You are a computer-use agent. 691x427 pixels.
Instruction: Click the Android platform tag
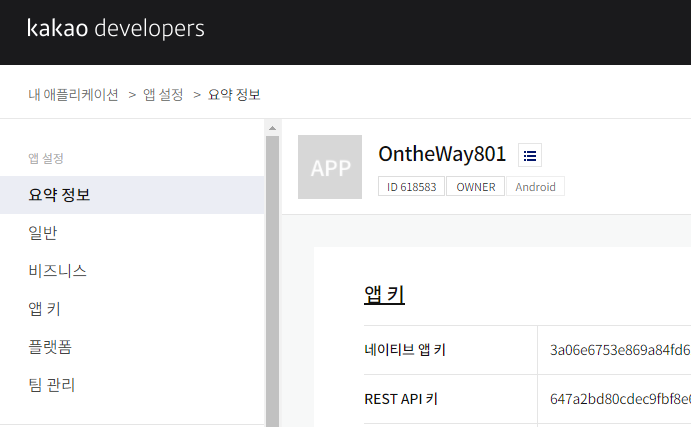[x=535, y=186]
